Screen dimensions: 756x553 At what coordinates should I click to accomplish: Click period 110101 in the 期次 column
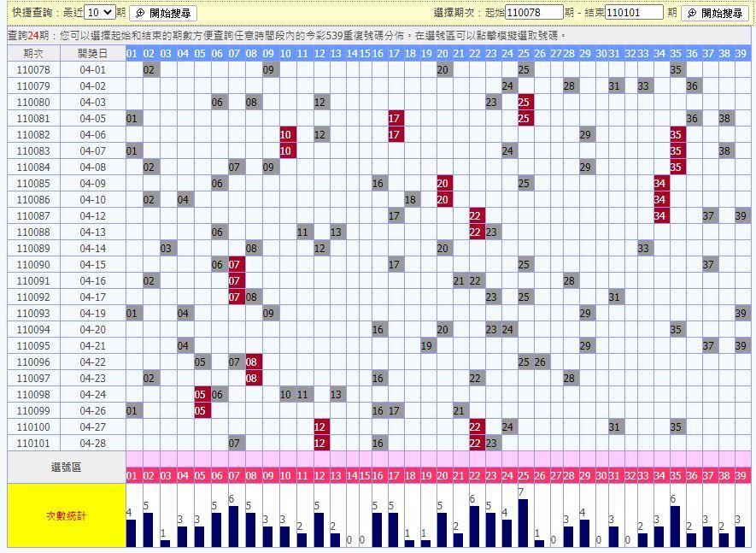(x=33, y=443)
